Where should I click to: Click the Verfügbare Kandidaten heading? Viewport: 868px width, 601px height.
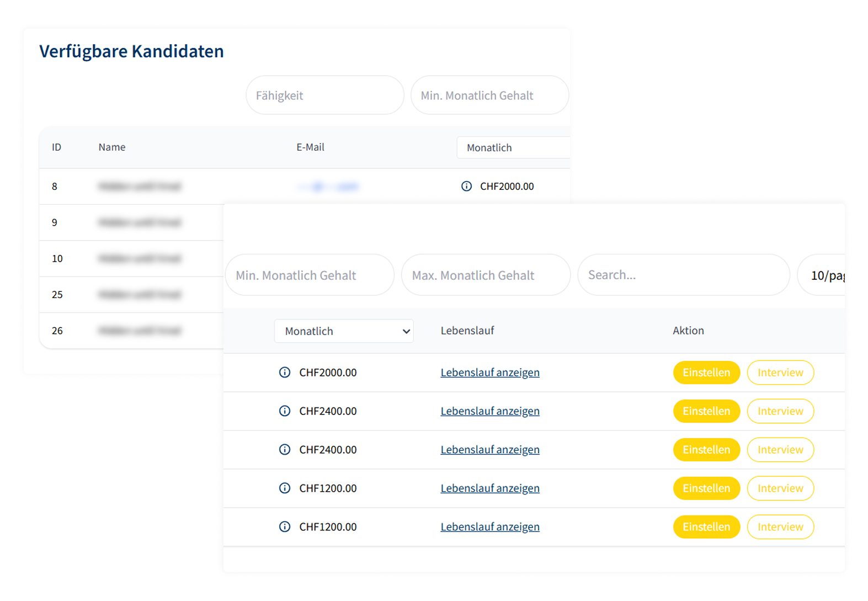pos(131,51)
